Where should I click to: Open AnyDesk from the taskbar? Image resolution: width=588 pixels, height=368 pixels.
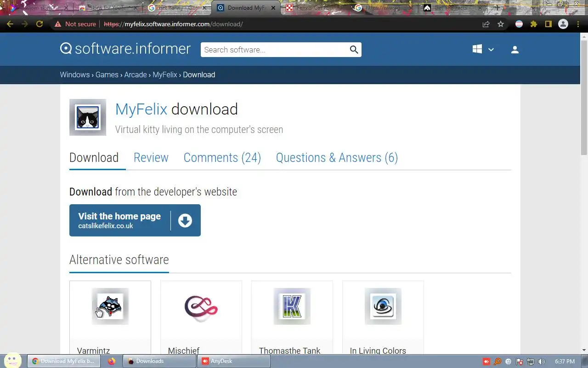click(x=233, y=361)
